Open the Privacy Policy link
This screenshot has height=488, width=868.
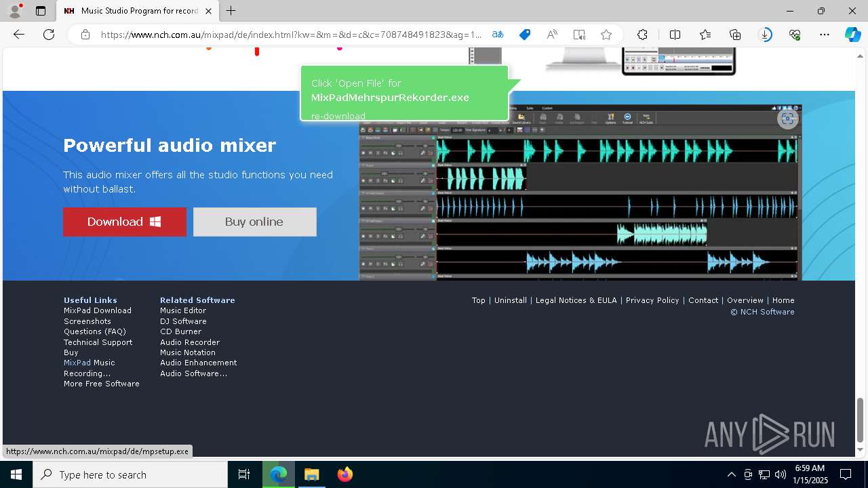point(652,300)
